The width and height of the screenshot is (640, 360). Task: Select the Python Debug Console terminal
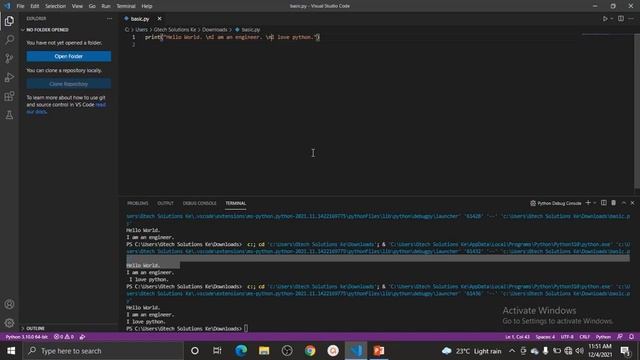pyautogui.click(x=556, y=203)
